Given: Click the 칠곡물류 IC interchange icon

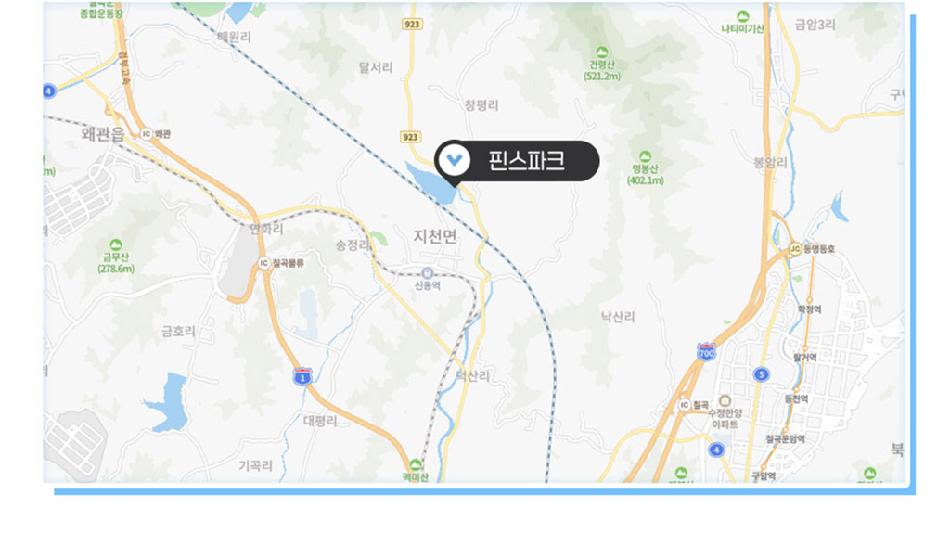Looking at the screenshot, I should (264, 263).
